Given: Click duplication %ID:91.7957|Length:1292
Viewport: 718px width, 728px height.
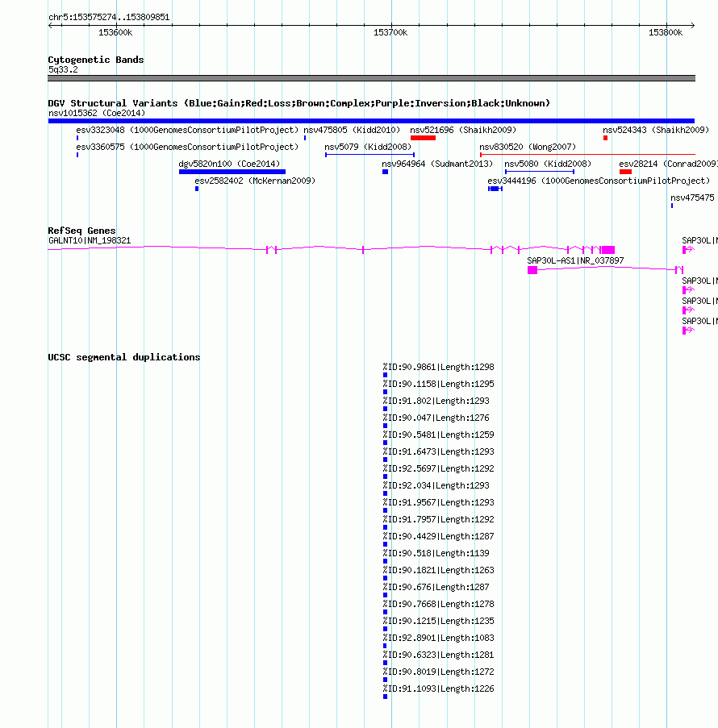Looking at the screenshot, I should point(438,519).
